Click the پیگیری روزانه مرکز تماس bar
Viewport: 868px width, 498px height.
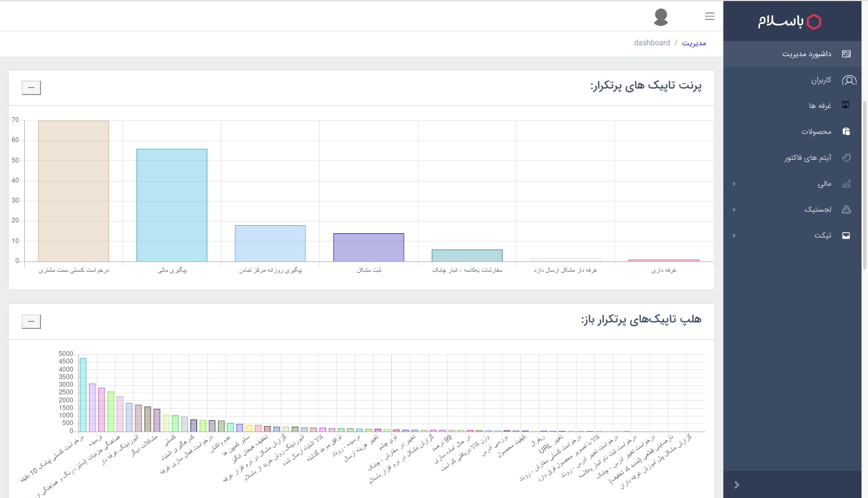coord(270,244)
